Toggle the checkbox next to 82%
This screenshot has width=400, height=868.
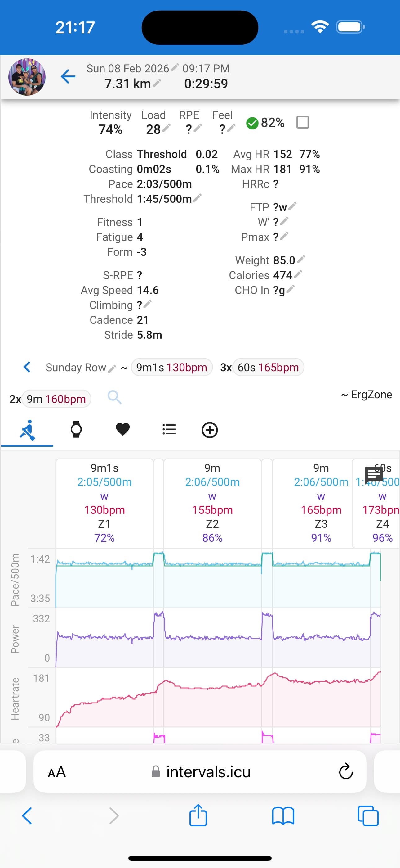[302, 122]
